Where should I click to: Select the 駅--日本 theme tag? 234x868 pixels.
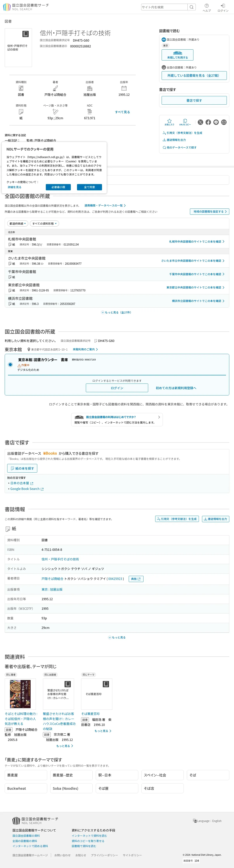117,775
